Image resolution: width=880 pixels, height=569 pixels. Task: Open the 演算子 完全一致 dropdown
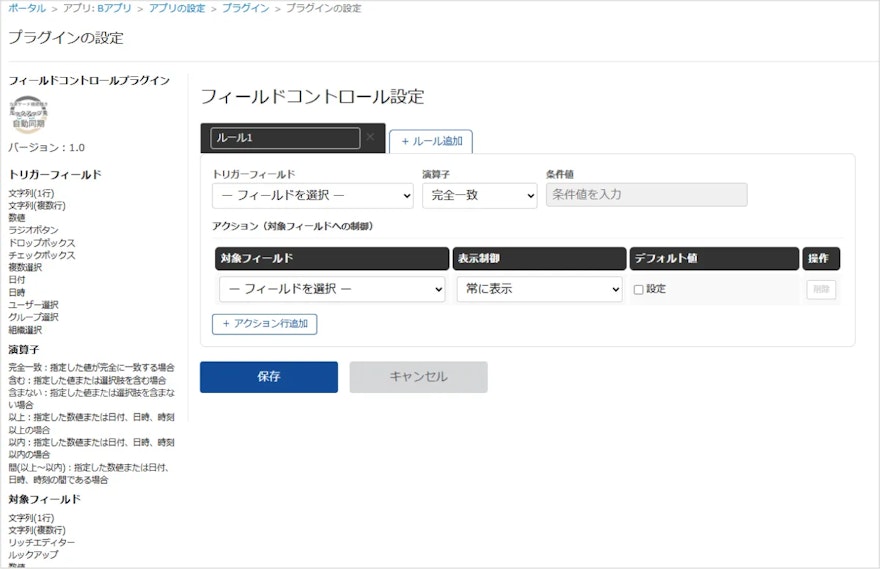tap(480, 195)
